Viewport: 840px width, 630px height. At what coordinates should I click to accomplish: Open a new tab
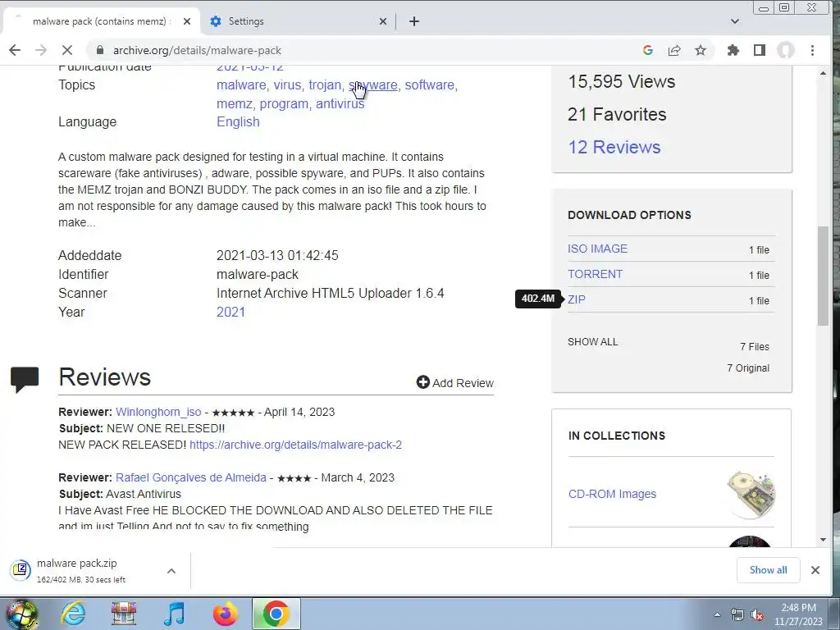(x=414, y=21)
